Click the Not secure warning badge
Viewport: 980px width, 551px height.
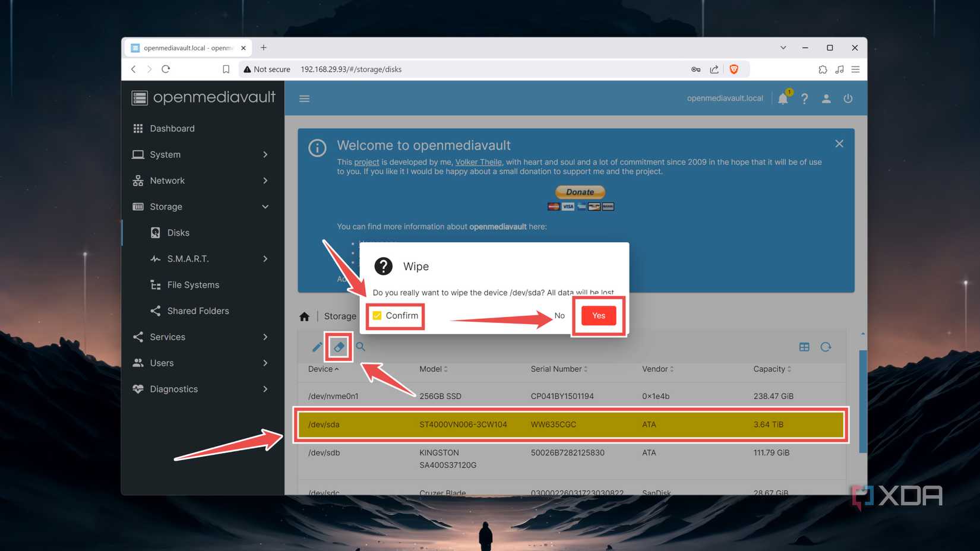(x=267, y=69)
